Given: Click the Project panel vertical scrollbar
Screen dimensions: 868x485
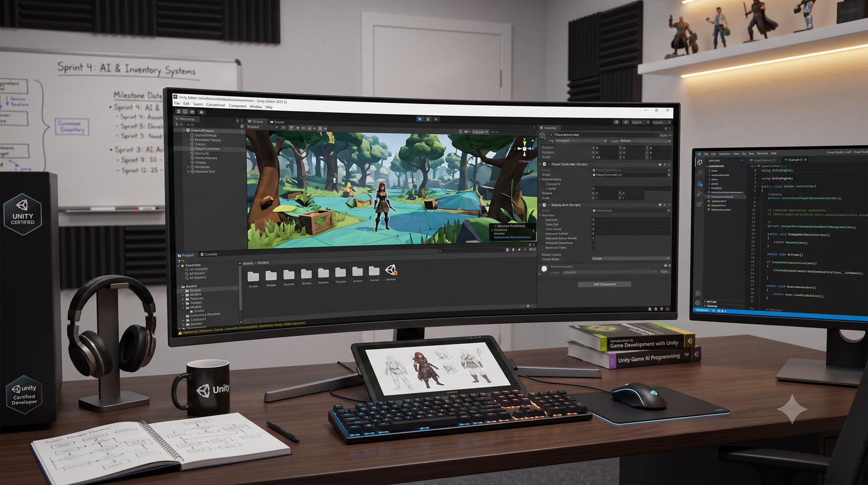Looking at the screenshot, I should pyautogui.click(x=240, y=287).
